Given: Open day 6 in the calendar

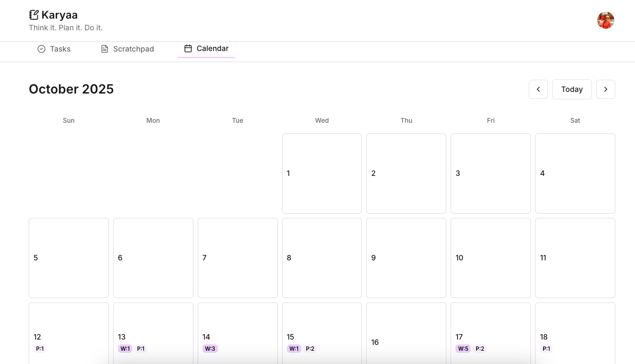Looking at the screenshot, I should coord(153,258).
